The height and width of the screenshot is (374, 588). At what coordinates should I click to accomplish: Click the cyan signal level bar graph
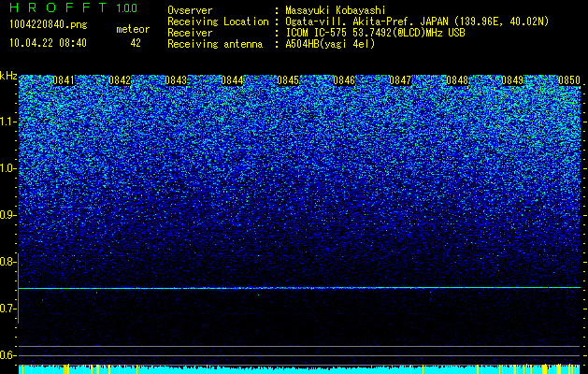[299, 369]
